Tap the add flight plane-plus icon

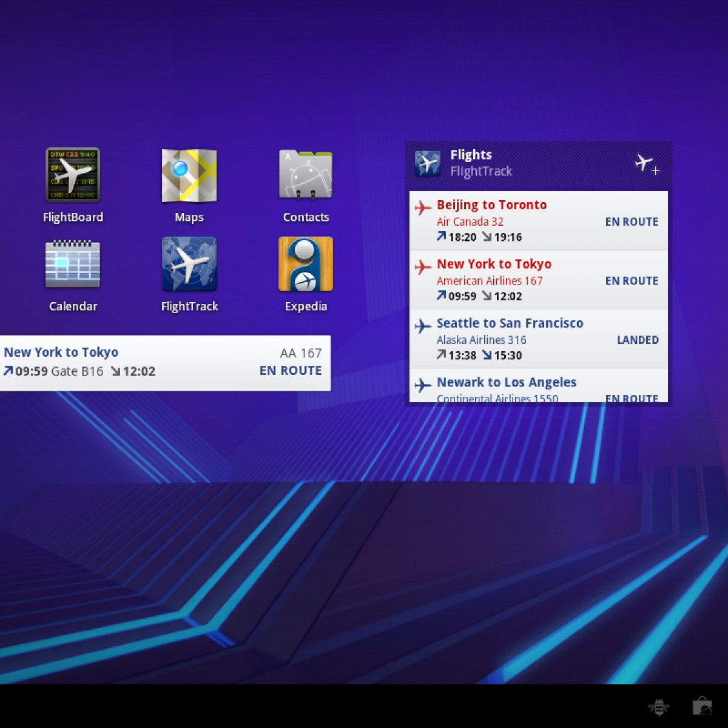coord(647,164)
